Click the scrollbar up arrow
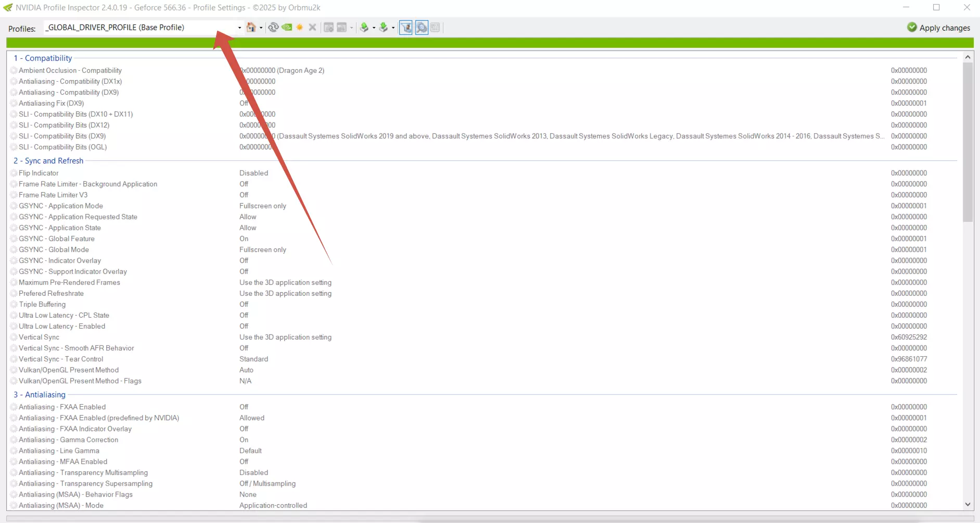980x523 pixels. click(968, 57)
